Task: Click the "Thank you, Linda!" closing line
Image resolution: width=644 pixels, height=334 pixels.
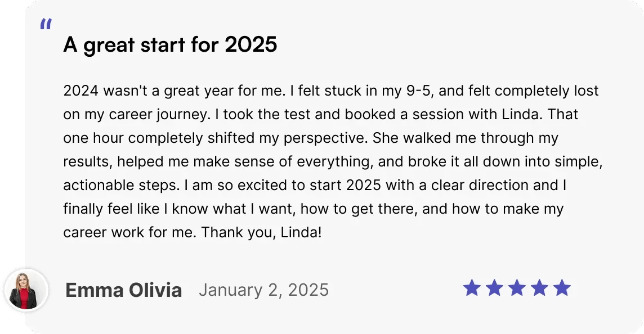Action: coord(261,232)
